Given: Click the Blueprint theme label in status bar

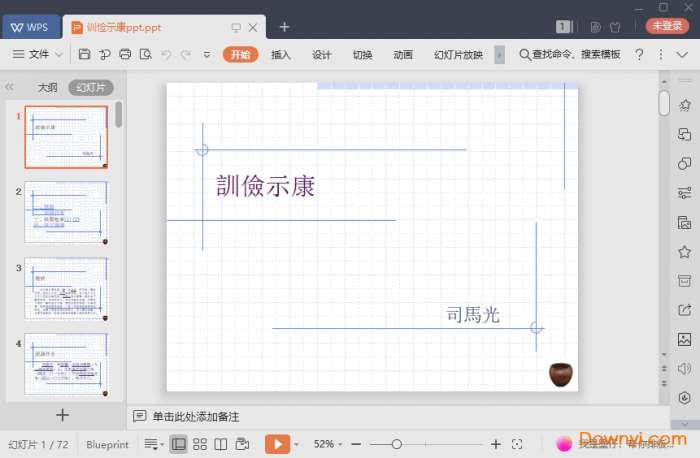Looking at the screenshot, I should [x=107, y=445].
